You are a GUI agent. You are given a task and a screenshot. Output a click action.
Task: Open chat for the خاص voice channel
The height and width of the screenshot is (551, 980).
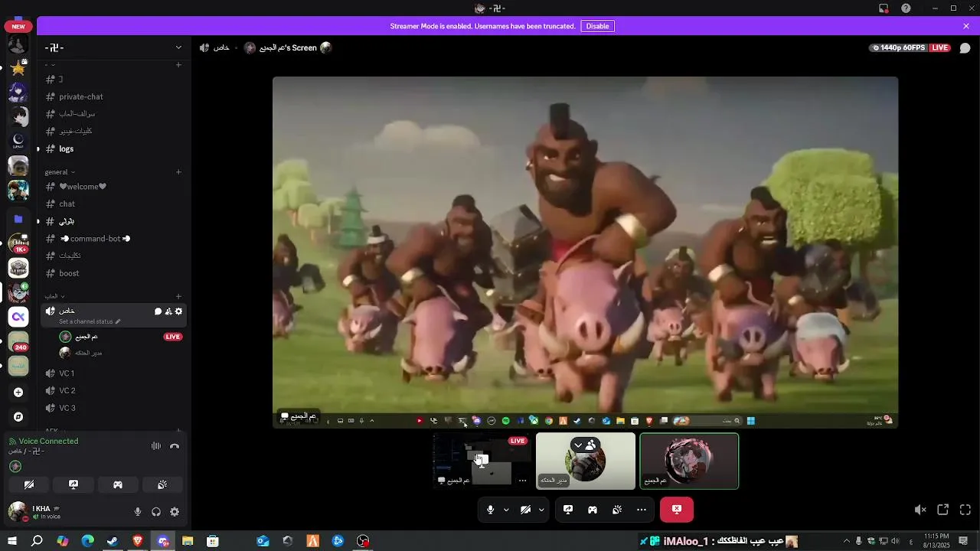coord(158,311)
